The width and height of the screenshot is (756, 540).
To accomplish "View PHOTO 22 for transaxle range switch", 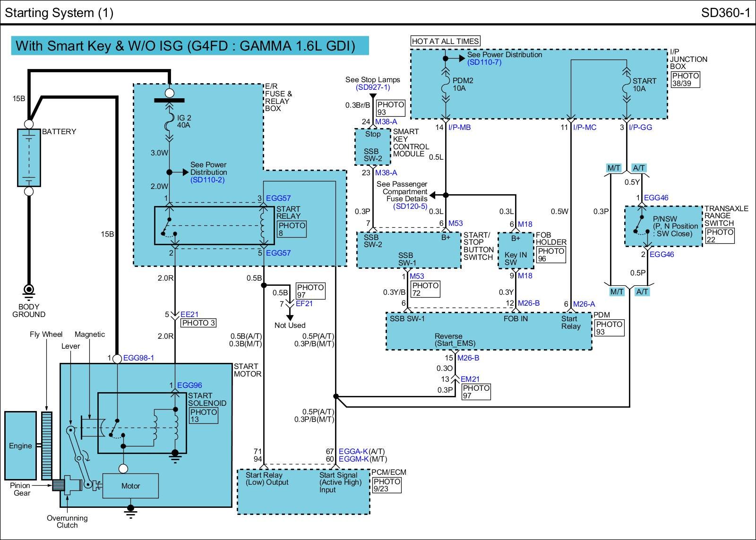I will (x=720, y=236).
